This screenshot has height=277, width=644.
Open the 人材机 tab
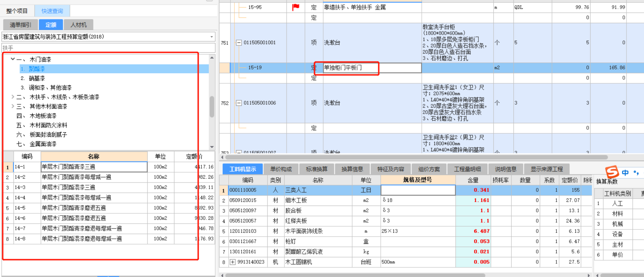78,25
